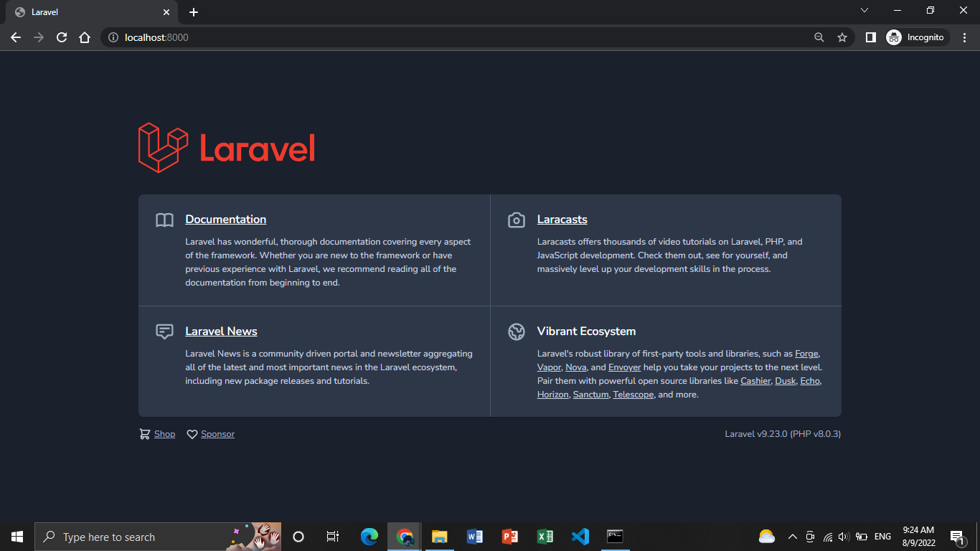Bookmark this page with the star
This screenshot has width=980, height=551.
pos(842,37)
